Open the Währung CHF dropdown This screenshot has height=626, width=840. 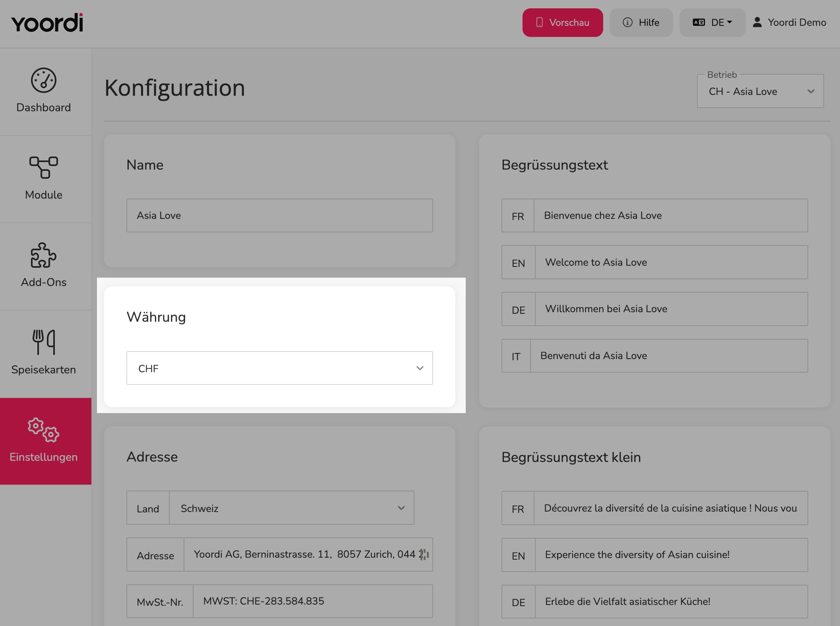coord(280,368)
